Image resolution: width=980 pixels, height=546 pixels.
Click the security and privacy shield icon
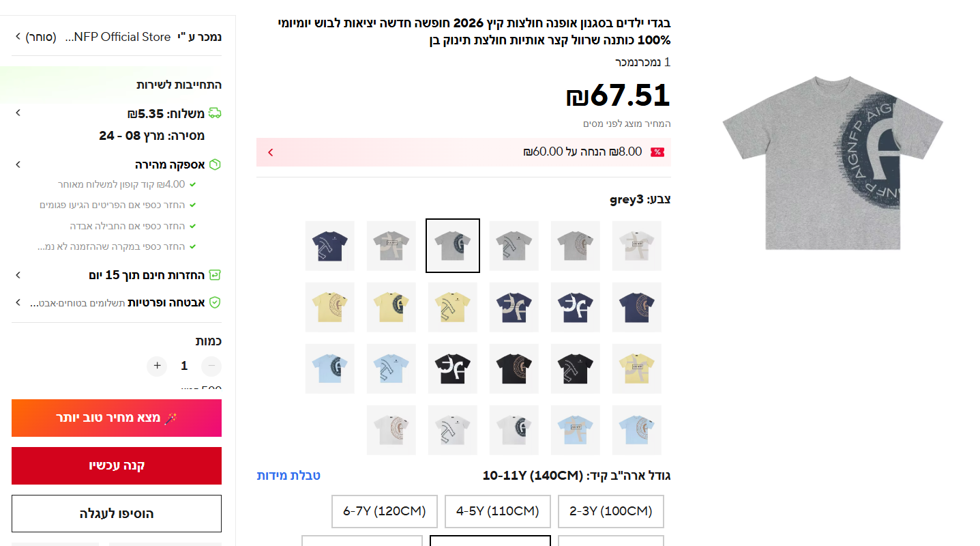pos(215,302)
